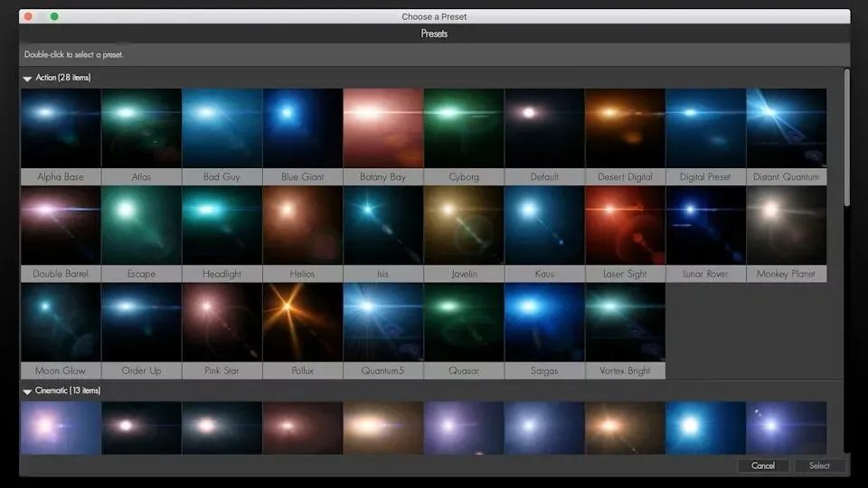Click the Distant Quantum preset
The width and height of the screenshot is (868, 488).
pyautogui.click(x=786, y=128)
